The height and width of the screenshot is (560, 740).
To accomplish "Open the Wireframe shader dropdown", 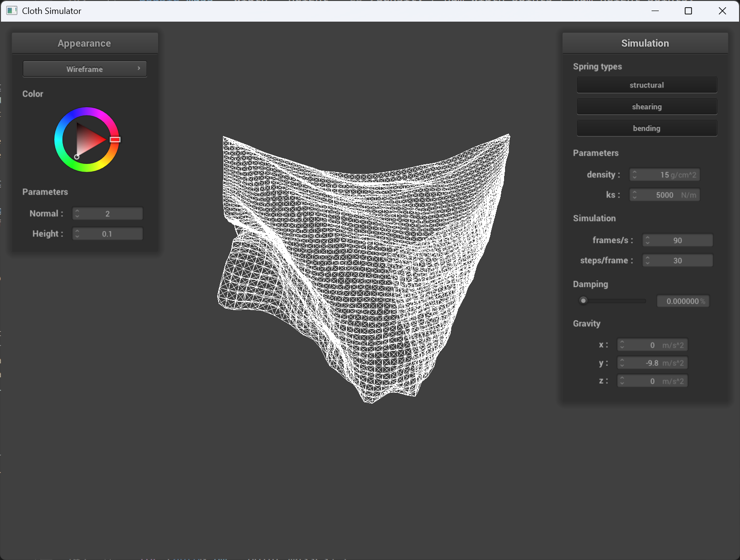I will click(x=85, y=69).
